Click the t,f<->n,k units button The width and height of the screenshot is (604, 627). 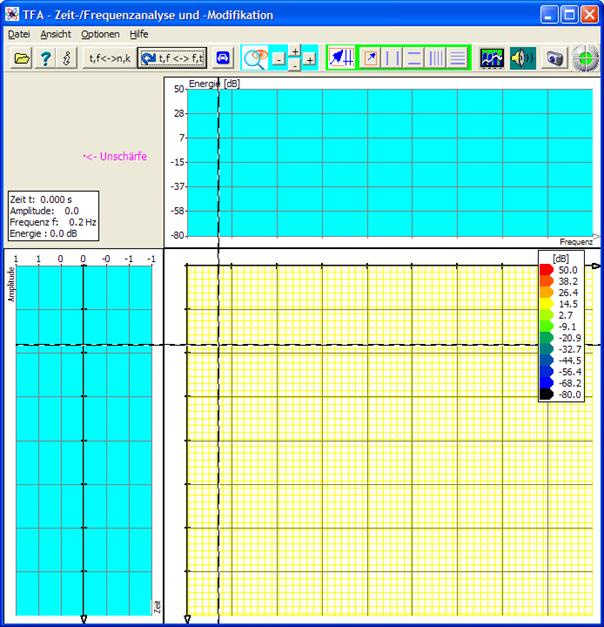tap(108, 59)
